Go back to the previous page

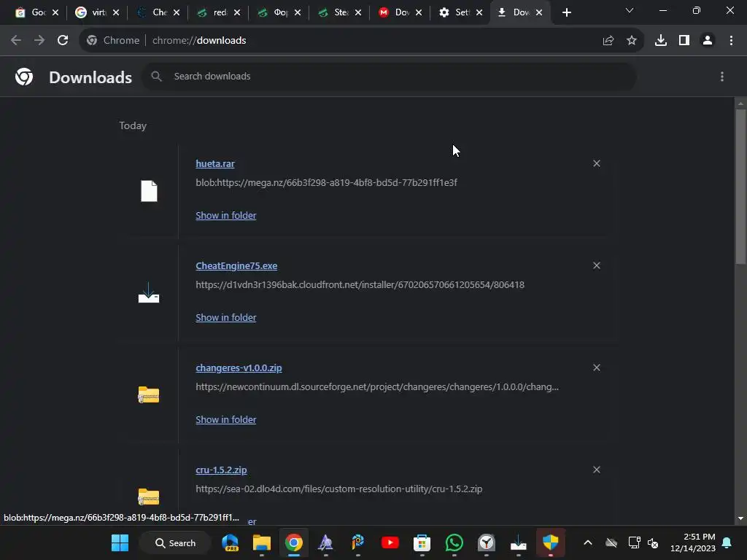[x=16, y=41]
